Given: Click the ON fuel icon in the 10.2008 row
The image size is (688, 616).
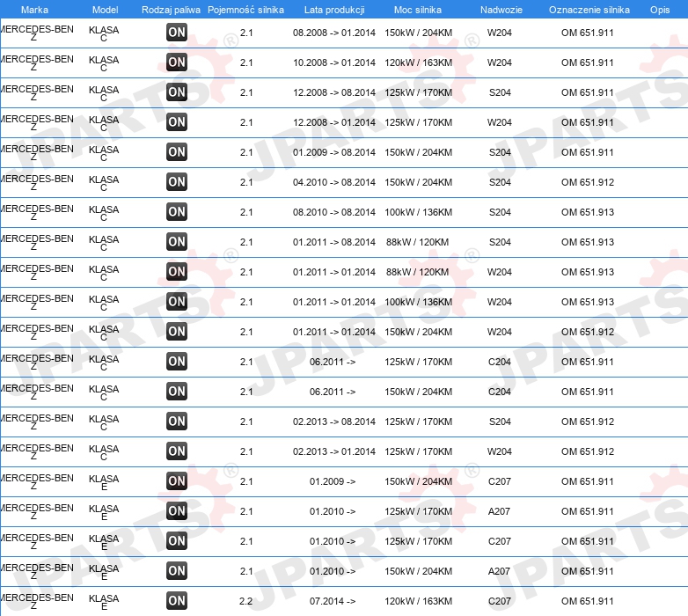Looking at the screenshot, I should point(177,62).
